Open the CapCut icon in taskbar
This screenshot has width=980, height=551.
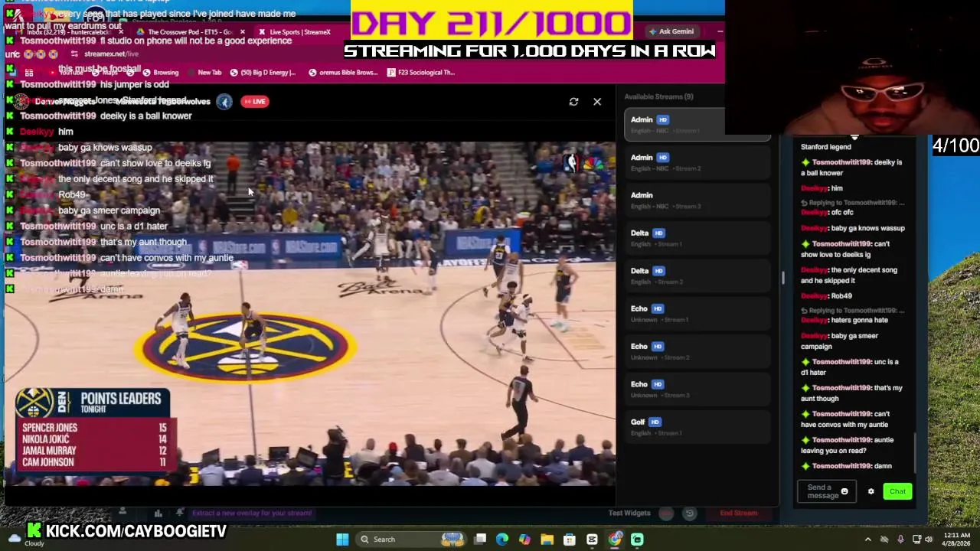(592, 540)
